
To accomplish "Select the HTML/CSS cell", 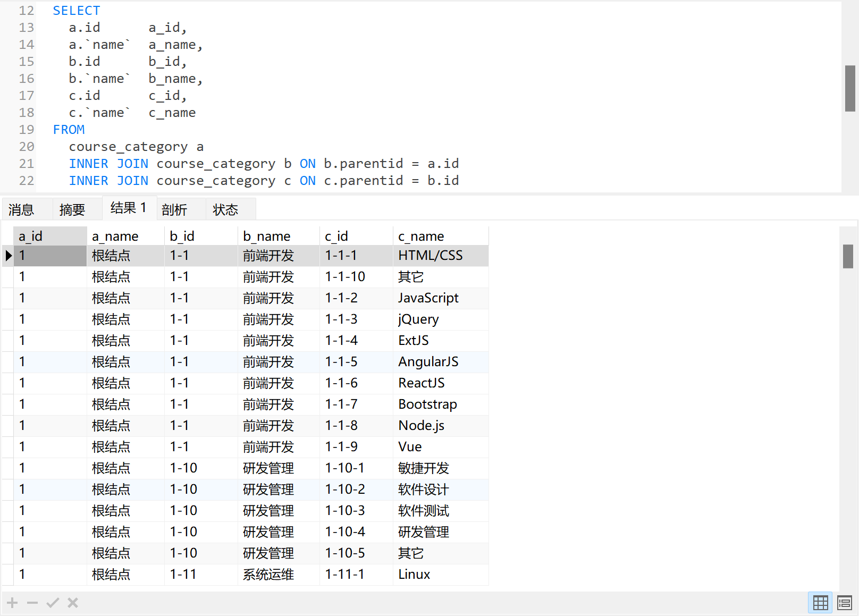I will coord(441,256).
